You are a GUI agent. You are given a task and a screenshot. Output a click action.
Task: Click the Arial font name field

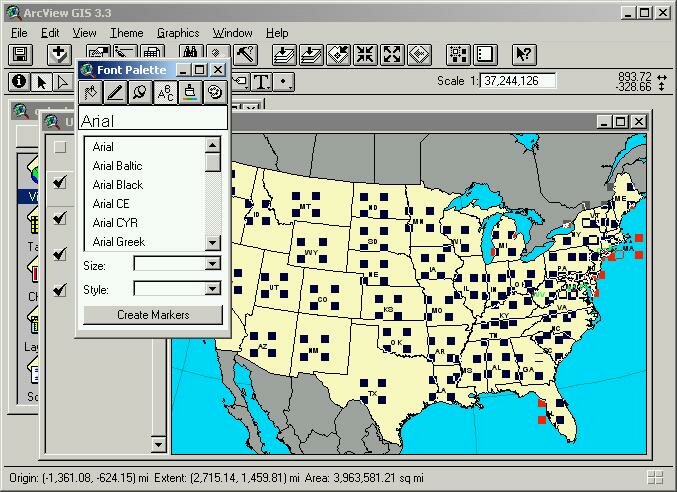[x=153, y=118]
